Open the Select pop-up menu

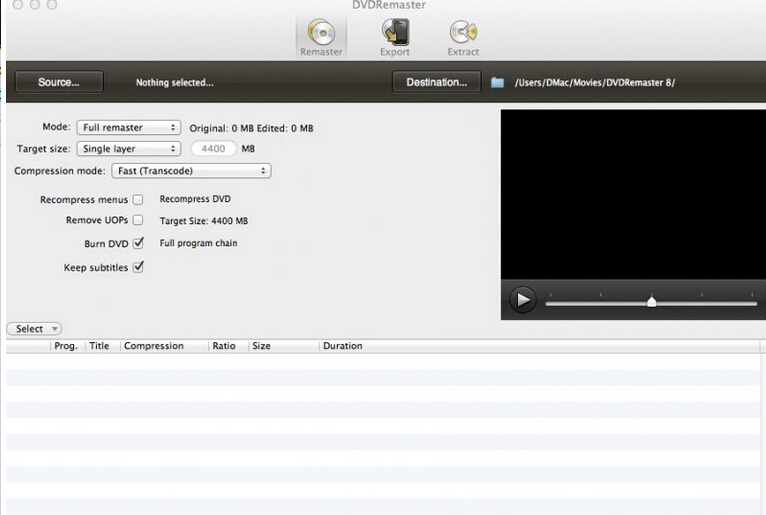pos(34,329)
